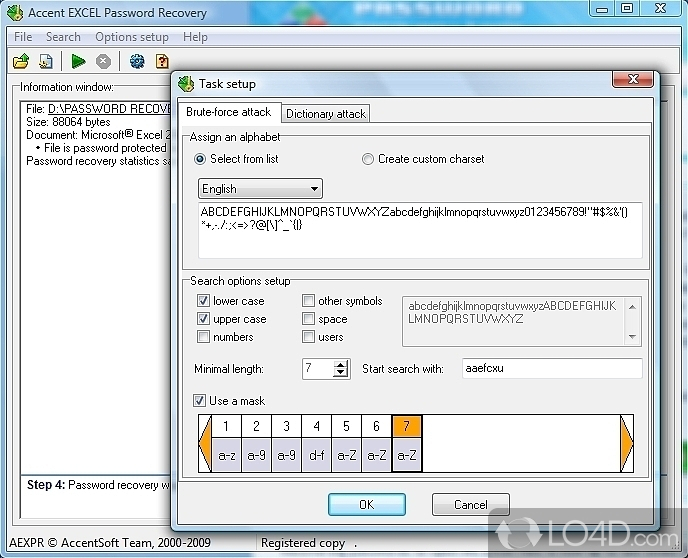Open the Help menu
This screenshot has width=688, height=558.
click(195, 37)
